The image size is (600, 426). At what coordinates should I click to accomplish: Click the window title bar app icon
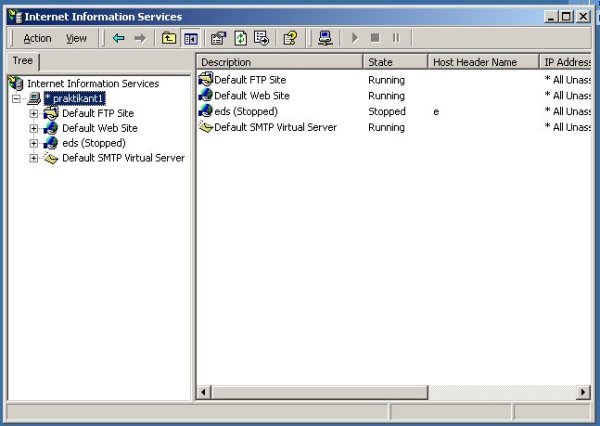click(15, 16)
